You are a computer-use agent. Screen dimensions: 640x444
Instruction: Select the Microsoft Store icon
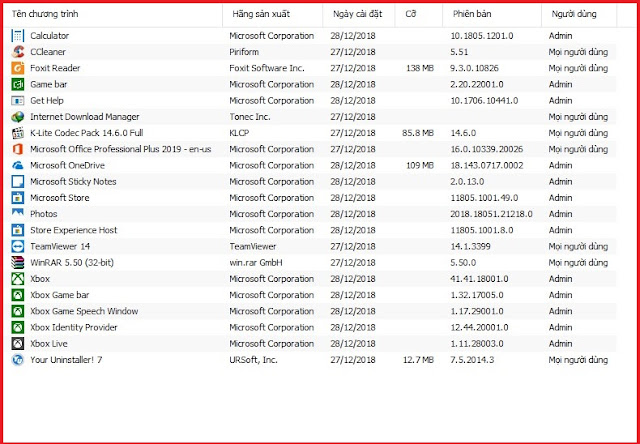click(18, 198)
